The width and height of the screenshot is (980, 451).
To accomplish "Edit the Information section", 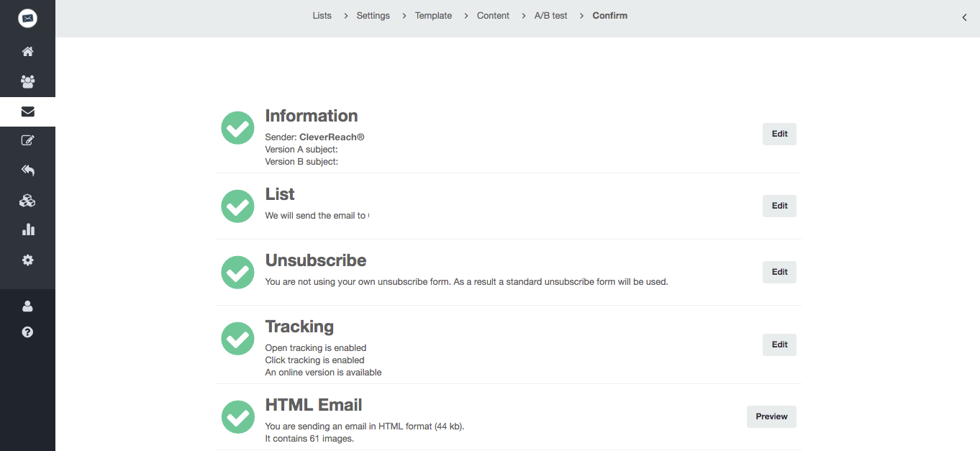I will (x=779, y=134).
